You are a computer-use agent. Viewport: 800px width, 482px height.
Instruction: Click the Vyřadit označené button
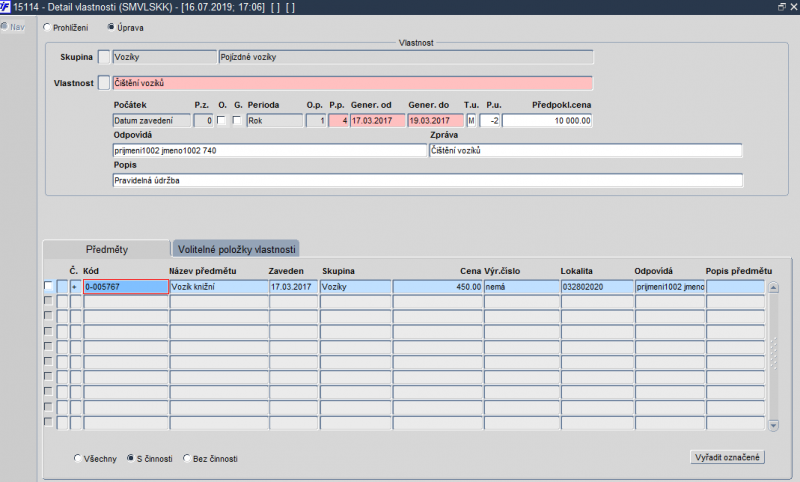[x=727, y=458]
